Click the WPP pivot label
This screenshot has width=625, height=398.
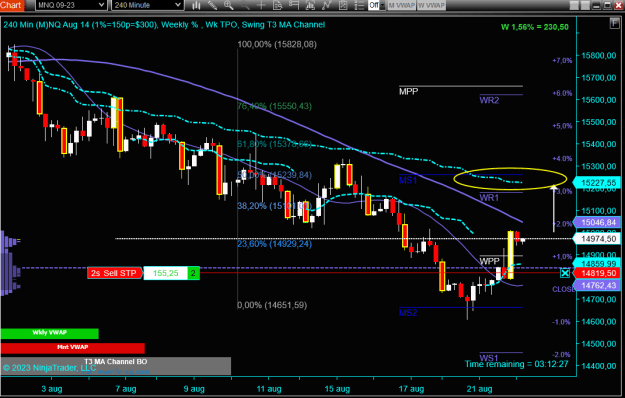pyautogui.click(x=489, y=261)
